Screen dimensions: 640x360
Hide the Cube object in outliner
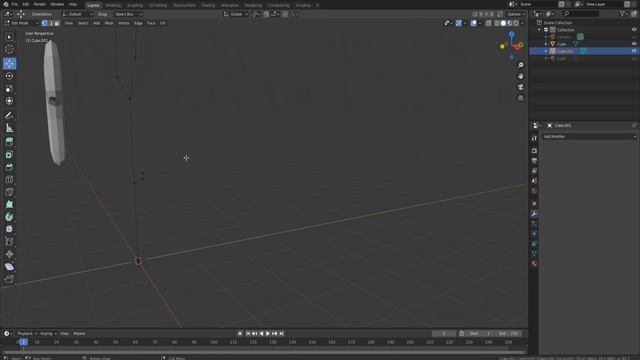pyautogui.click(x=634, y=44)
